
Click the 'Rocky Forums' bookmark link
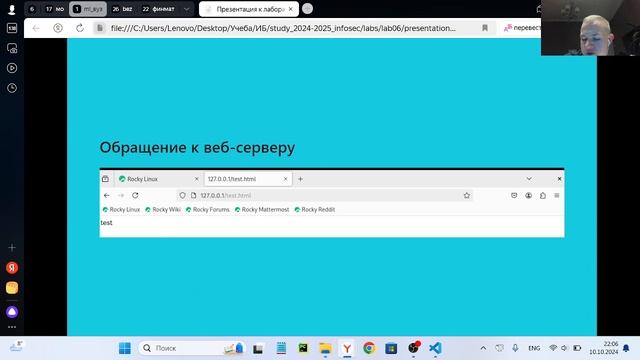207,209
